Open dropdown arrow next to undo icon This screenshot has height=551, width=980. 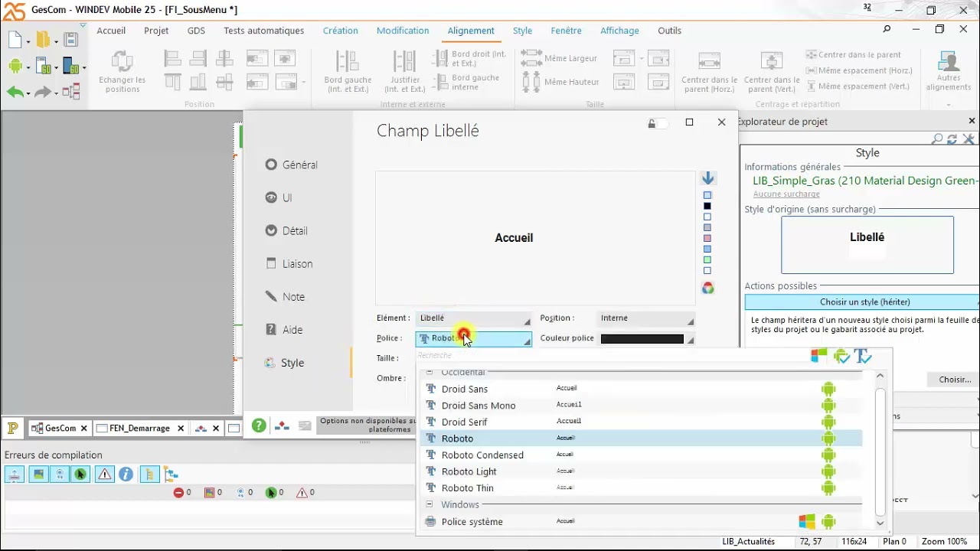click(x=28, y=93)
